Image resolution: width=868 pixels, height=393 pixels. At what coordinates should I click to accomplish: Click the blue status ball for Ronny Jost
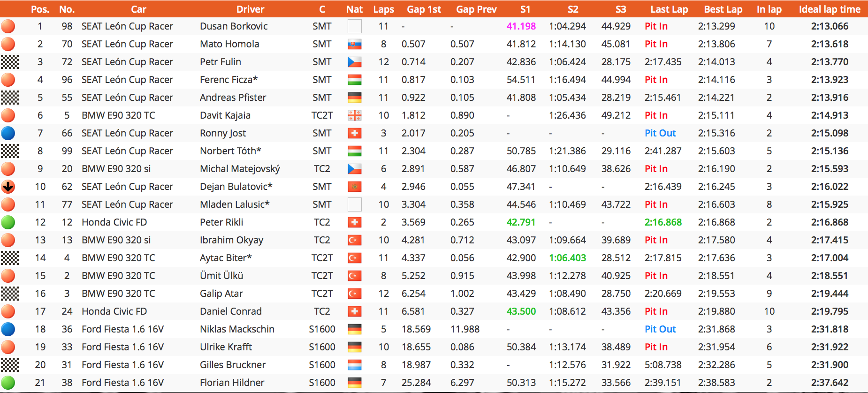coord(8,133)
